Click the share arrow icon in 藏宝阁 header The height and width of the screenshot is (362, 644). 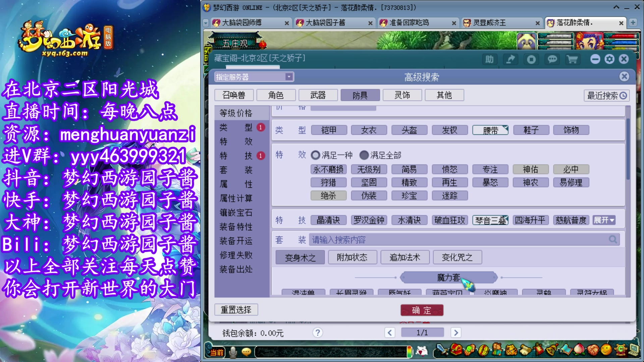click(x=510, y=59)
